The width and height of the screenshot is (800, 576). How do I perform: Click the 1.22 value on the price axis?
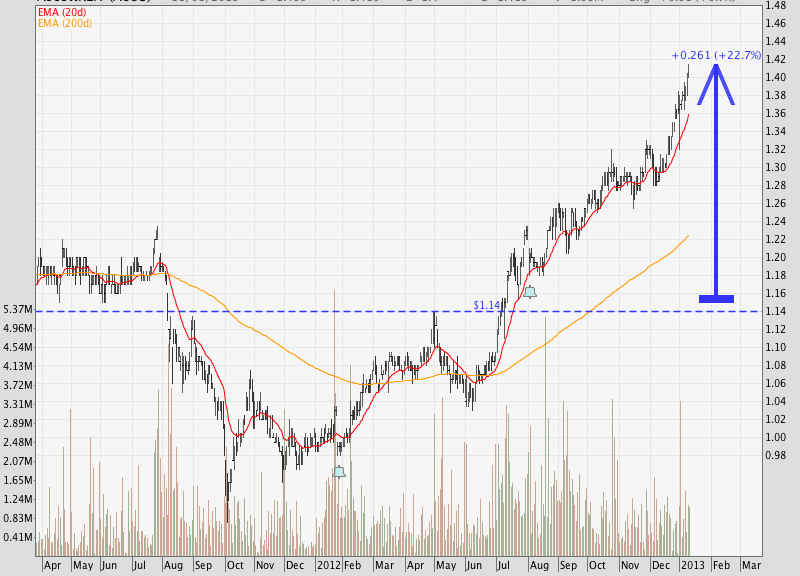pyautogui.click(x=775, y=239)
